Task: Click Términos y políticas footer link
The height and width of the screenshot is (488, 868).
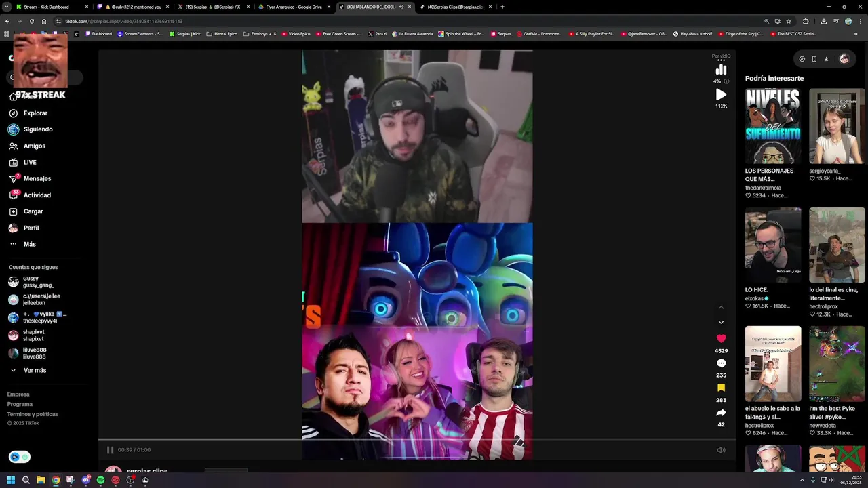Action: point(33,414)
